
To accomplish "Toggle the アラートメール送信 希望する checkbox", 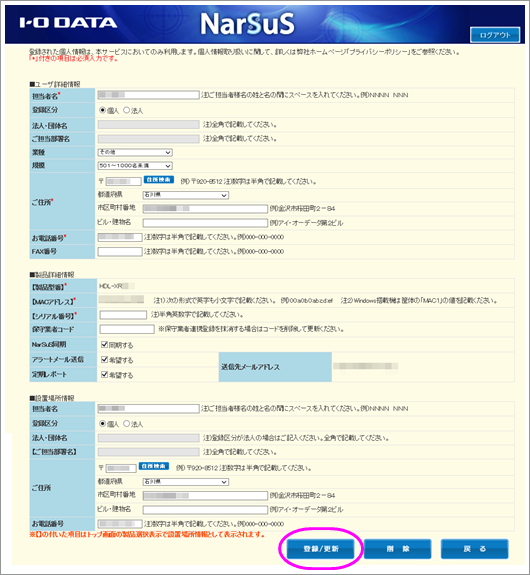I will (x=105, y=359).
